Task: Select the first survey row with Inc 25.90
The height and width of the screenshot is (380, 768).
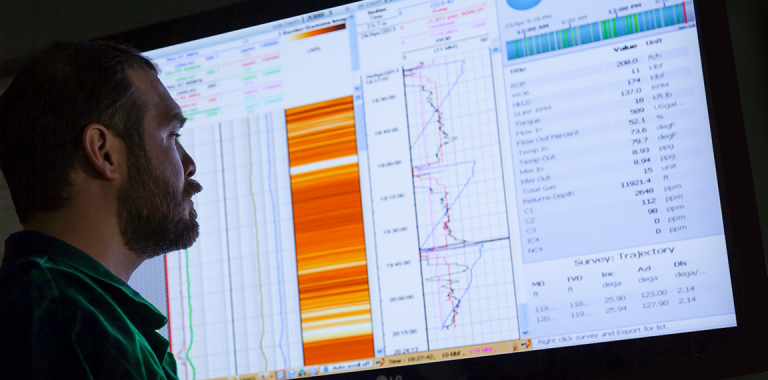Action: click(615, 299)
